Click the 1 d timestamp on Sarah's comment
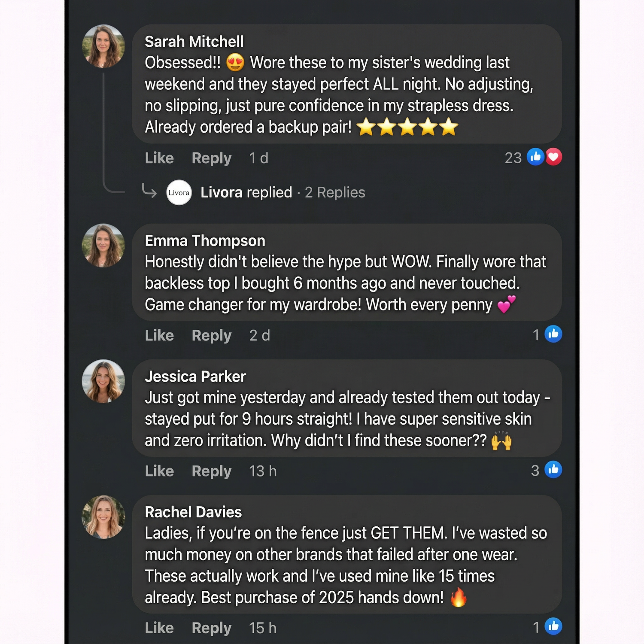The height and width of the screenshot is (644, 644). (x=258, y=158)
